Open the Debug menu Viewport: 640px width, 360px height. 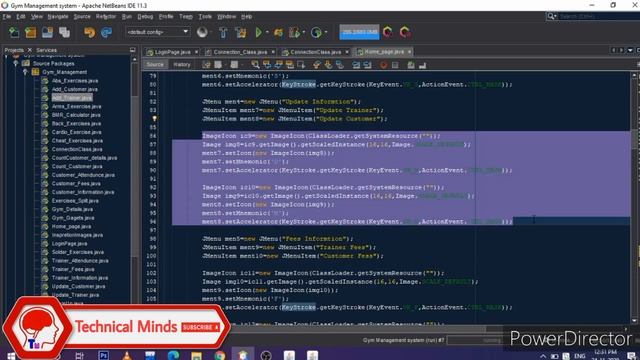click(x=145, y=16)
